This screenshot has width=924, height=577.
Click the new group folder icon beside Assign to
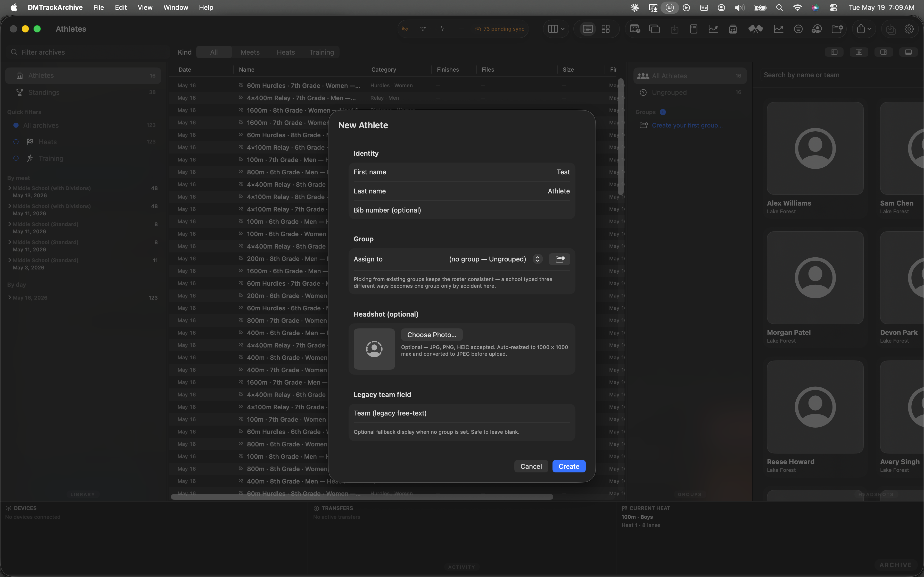pyautogui.click(x=559, y=259)
